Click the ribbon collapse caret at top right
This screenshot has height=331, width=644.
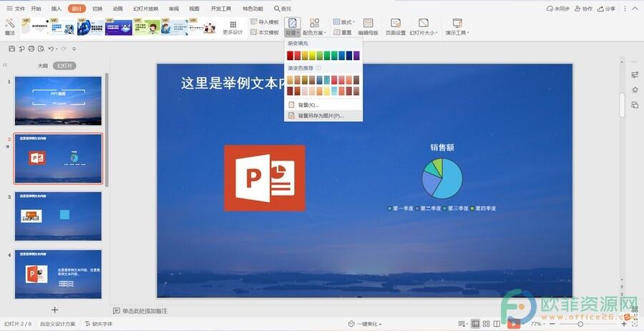point(635,9)
